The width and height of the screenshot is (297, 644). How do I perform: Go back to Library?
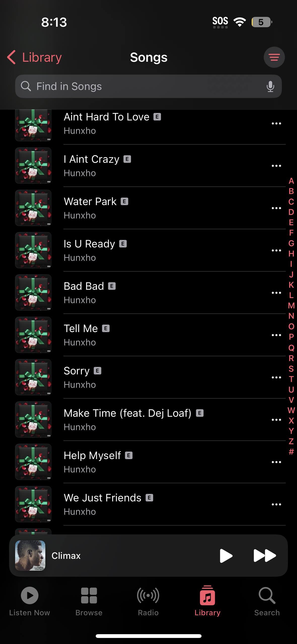(35, 57)
